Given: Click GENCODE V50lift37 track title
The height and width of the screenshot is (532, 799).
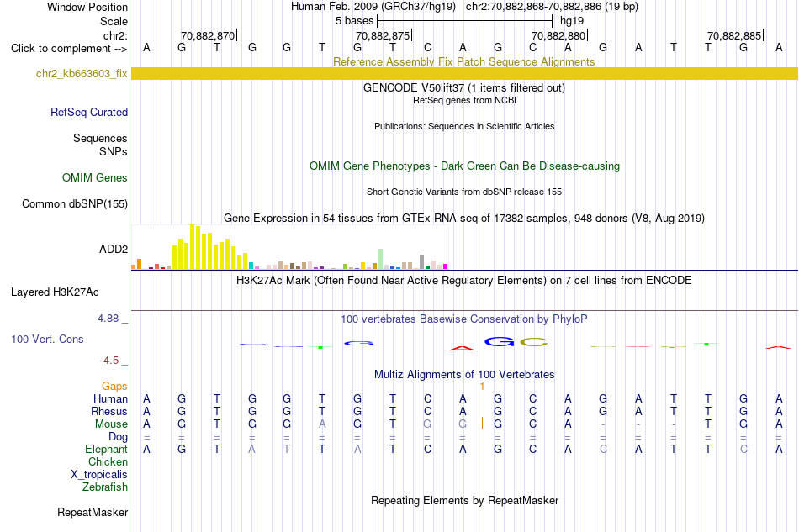Looking at the screenshot, I should pos(463,87).
